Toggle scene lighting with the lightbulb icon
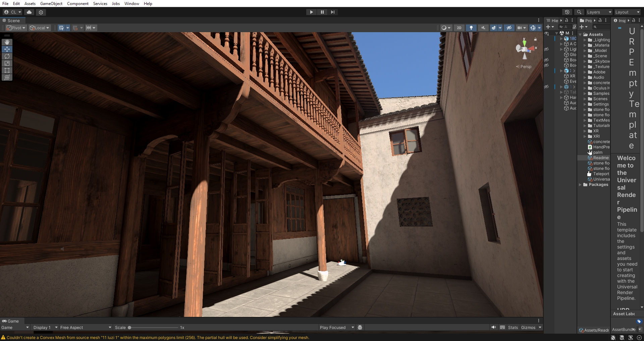This screenshot has height=341, width=644. (x=471, y=28)
